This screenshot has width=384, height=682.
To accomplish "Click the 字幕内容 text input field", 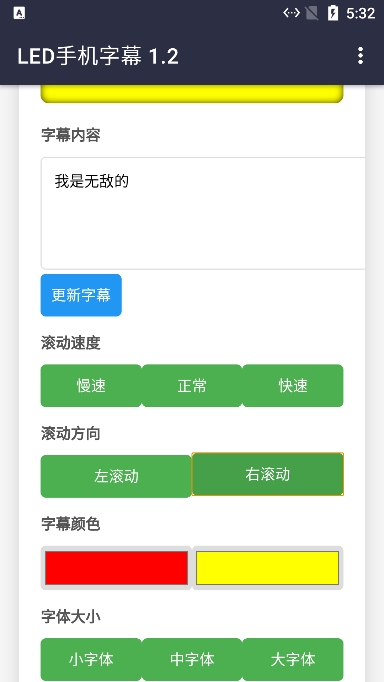I will coord(203,214).
